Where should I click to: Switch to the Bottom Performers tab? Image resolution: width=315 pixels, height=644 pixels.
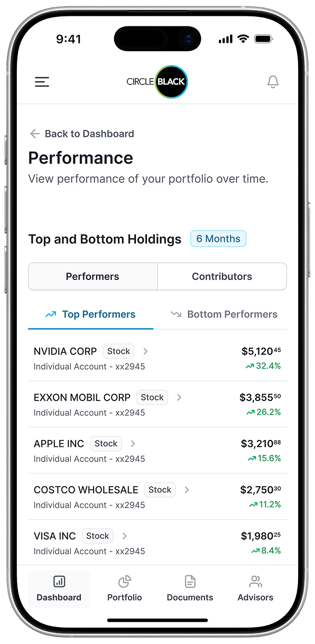coord(224,314)
